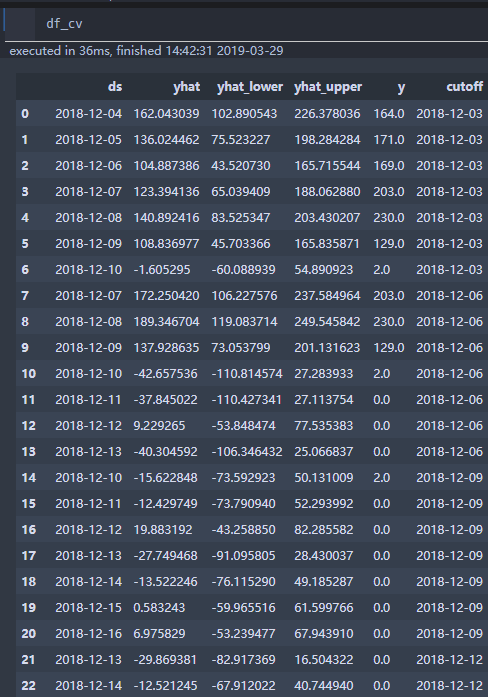Click yhat value -27.749468
This screenshot has height=697, width=488.
pos(165,556)
